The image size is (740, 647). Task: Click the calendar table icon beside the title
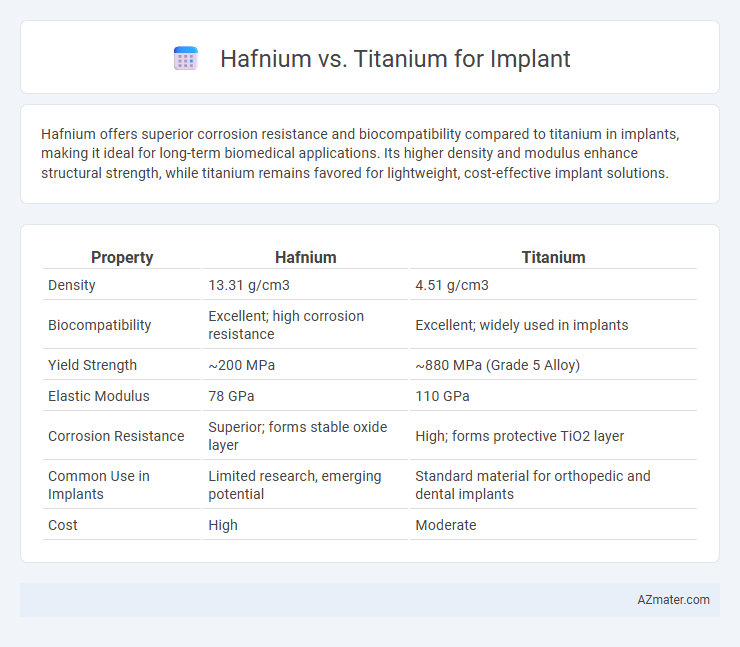(x=185, y=59)
